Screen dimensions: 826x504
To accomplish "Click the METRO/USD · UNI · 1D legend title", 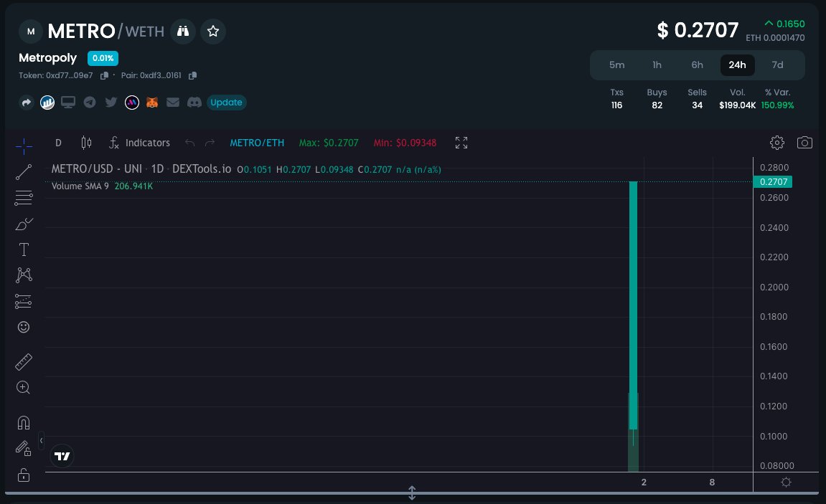I will [x=141, y=169].
